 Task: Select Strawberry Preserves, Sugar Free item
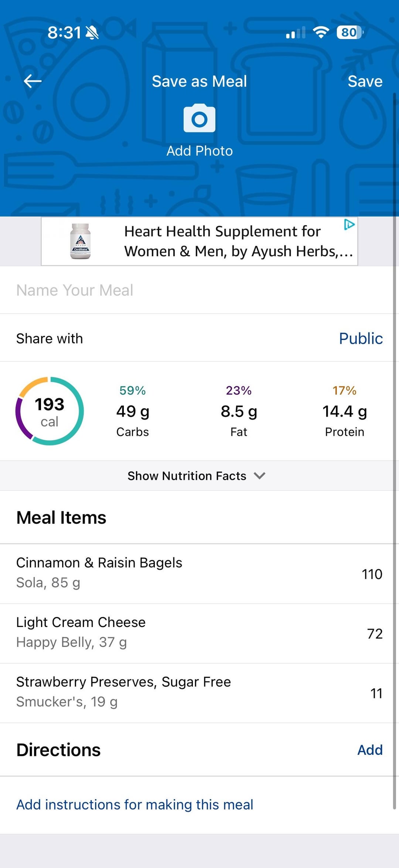click(x=199, y=692)
